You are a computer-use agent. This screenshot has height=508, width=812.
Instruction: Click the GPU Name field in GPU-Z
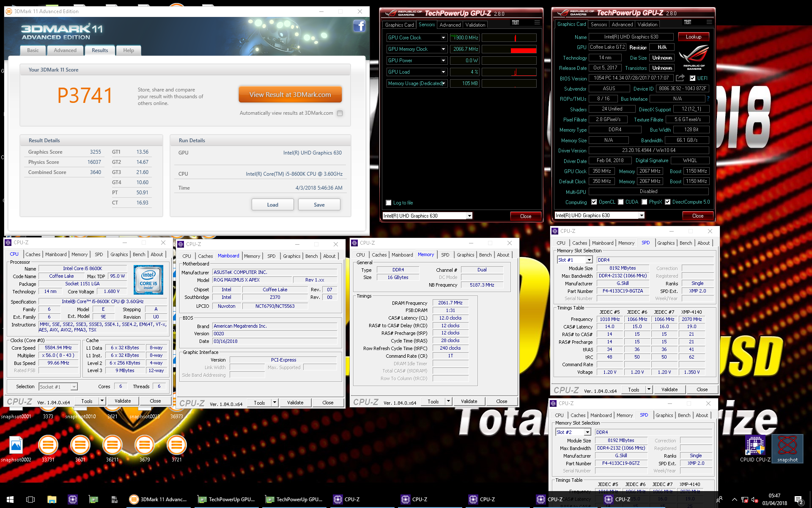click(x=631, y=37)
